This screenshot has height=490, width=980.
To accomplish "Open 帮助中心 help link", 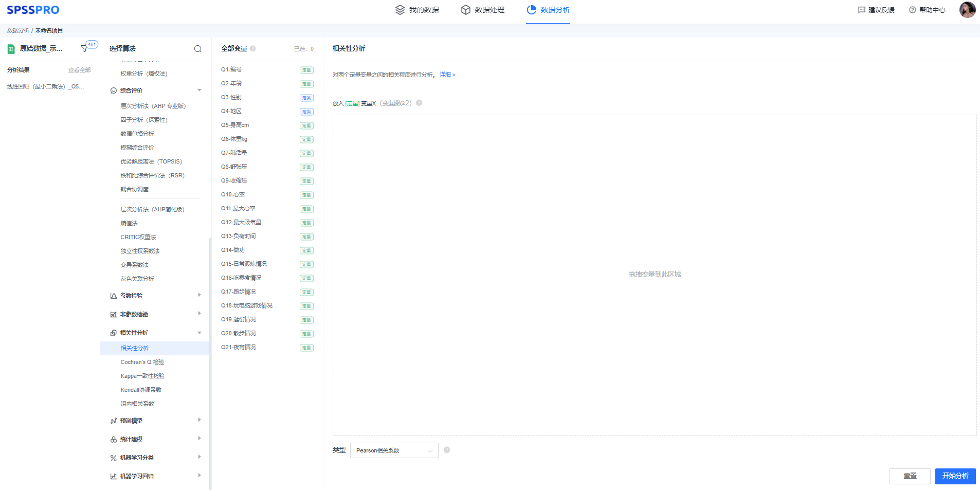I will point(928,10).
